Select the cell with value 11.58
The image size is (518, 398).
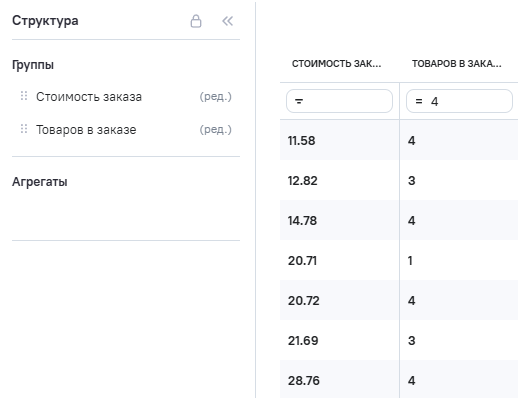pyautogui.click(x=339, y=140)
